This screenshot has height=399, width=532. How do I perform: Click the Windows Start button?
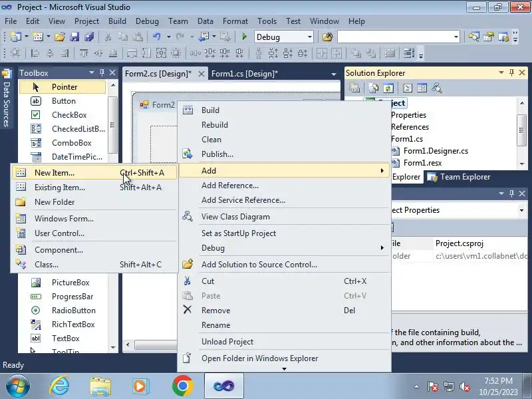coord(18,386)
